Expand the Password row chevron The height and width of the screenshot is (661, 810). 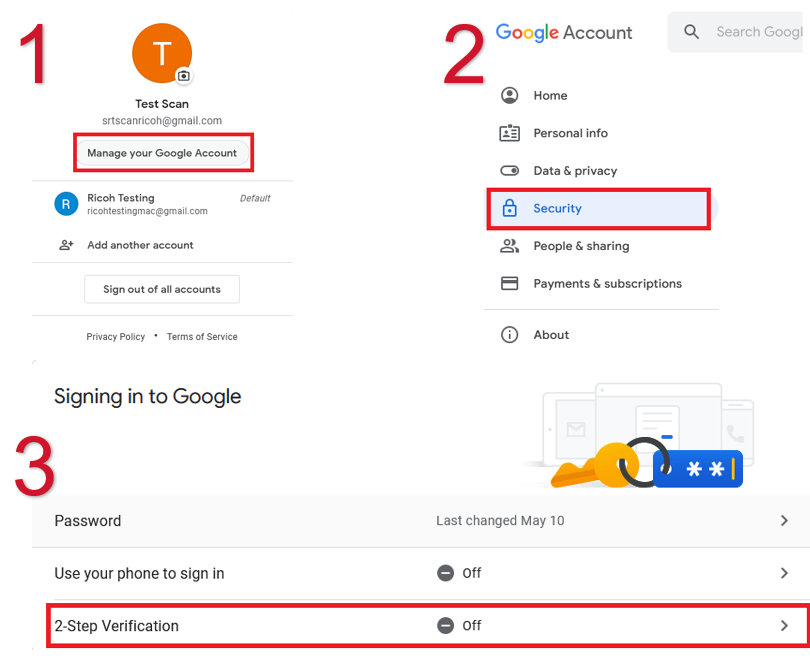pyautogui.click(x=785, y=520)
